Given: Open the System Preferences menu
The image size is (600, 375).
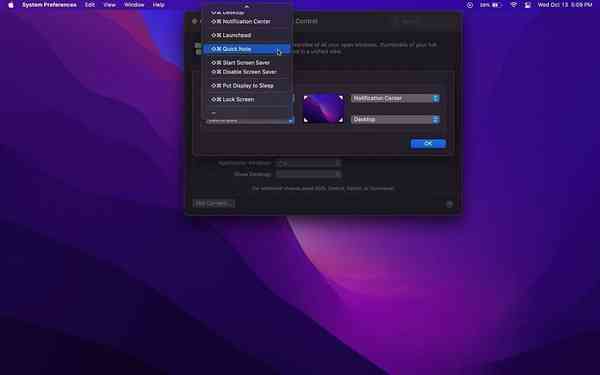Looking at the screenshot, I should [49, 5].
